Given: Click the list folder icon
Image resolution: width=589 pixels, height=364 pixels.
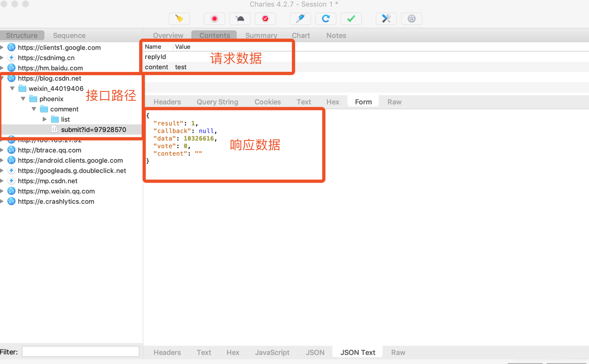Looking at the screenshot, I should 55,119.
